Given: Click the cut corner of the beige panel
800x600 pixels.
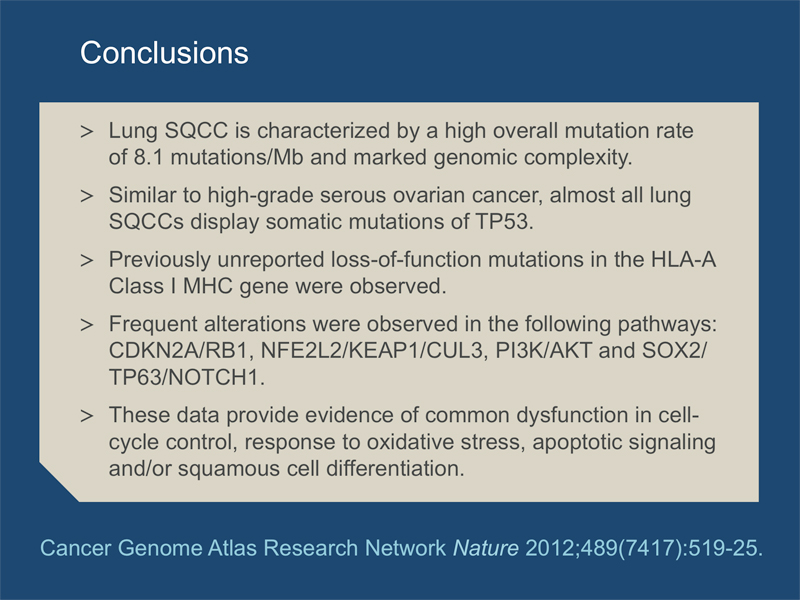Looking at the screenshot, I should click(x=56, y=485).
